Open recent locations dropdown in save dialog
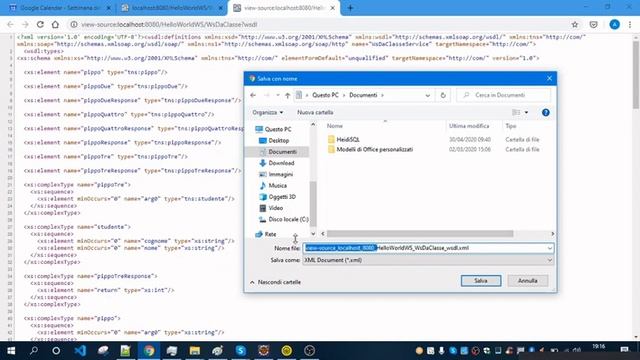The image size is (640, 360). click(278, 95)
